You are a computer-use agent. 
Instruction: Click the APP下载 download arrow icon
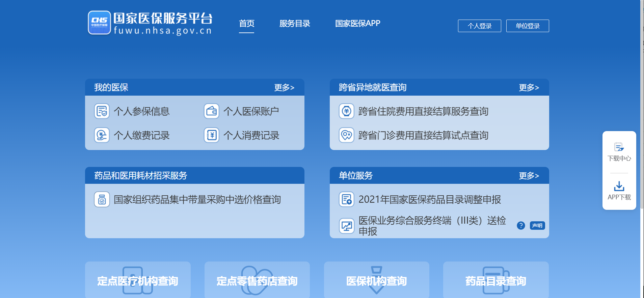click(x=619, y=186)
